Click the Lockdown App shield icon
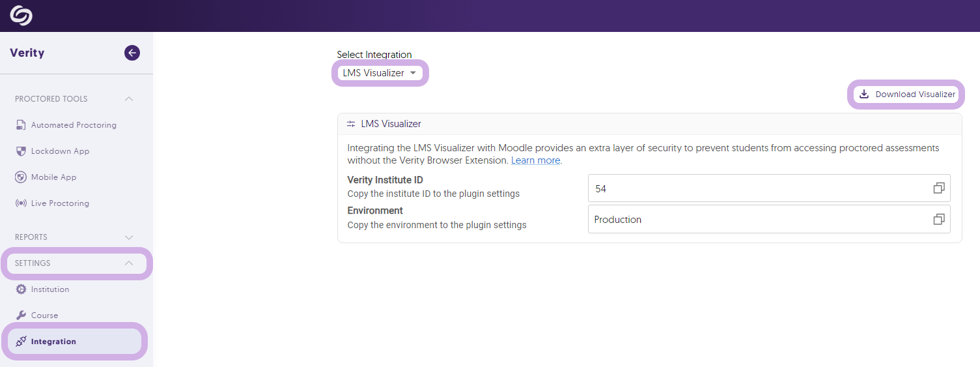The height and width of the screenshot is (367, 980). (21, 151)
